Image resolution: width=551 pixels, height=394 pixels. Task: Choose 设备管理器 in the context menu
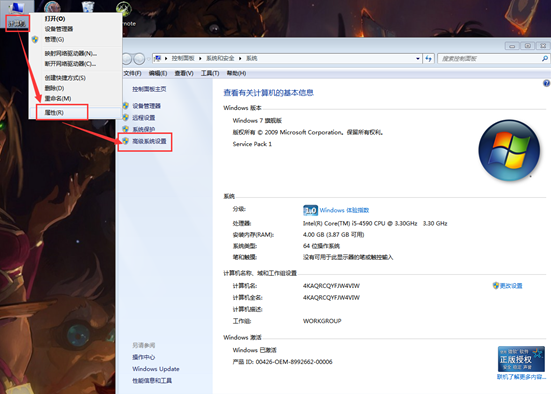tap(59, 29)
